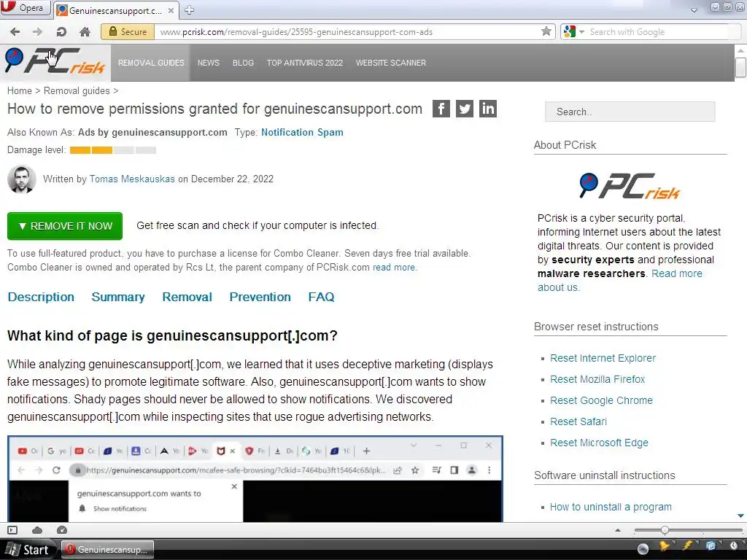Share the article on Twitter
Viewport: 747px width, 560px height.
(465, 109)
